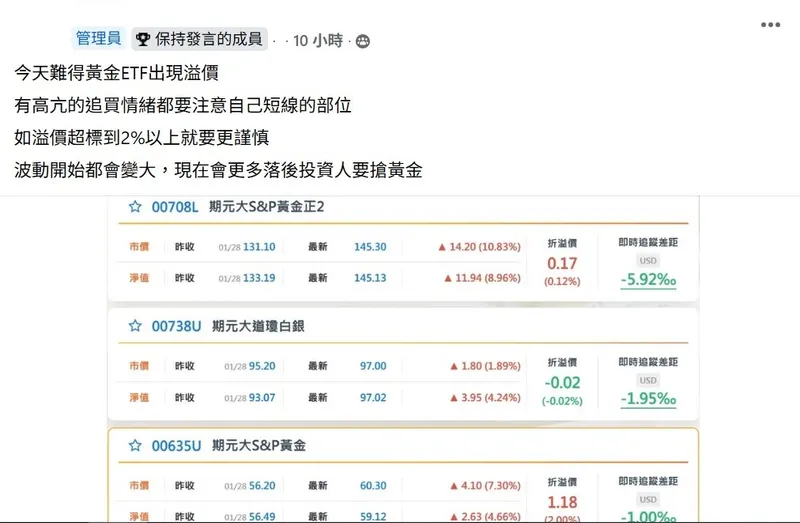Click previous net value 133.19

pyautogui.click(x=259, y=278)
